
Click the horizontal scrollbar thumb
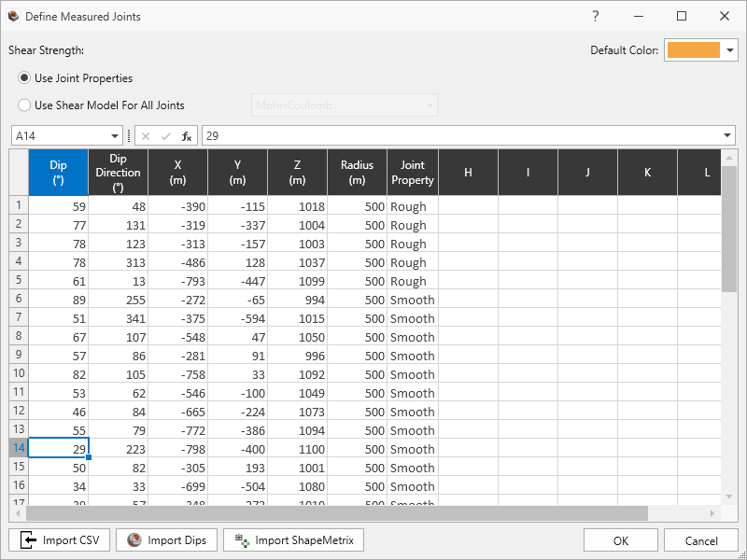tap(337, 513)
